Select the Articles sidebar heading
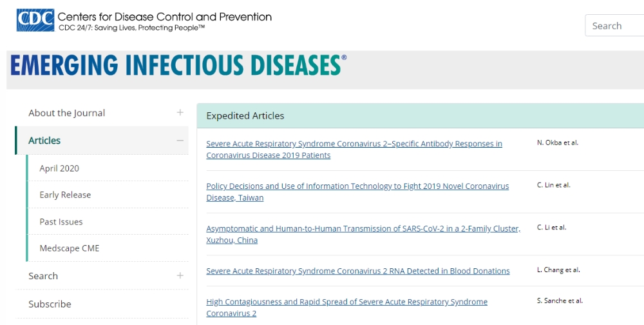This screenshot has width=644, height=325. coord(44,141)
